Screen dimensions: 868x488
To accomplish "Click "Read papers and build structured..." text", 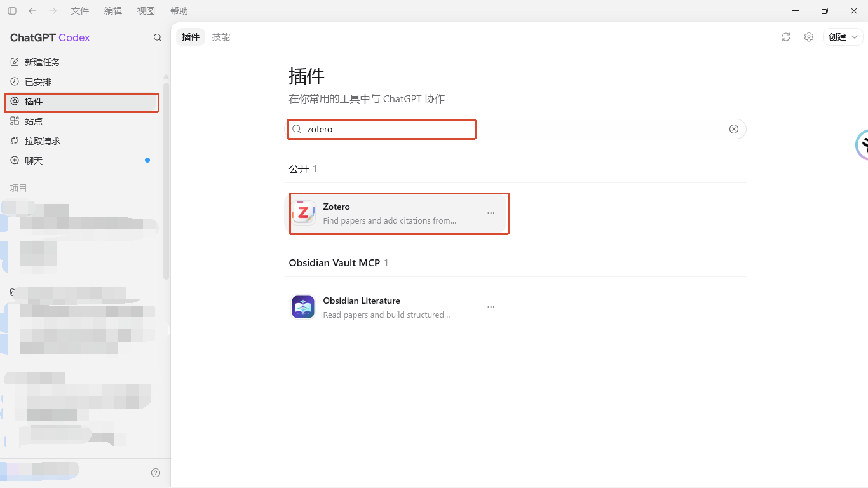I will coord(386,315).
